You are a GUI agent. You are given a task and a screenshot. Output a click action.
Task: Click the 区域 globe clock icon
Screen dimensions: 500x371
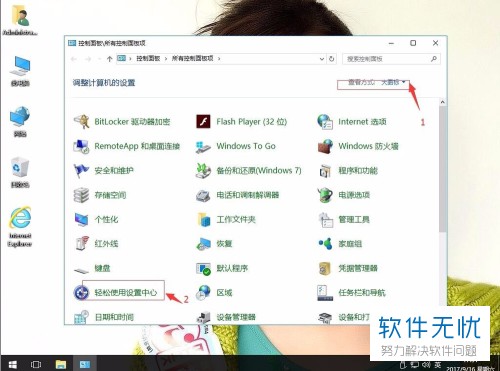[x=203, y=293]
